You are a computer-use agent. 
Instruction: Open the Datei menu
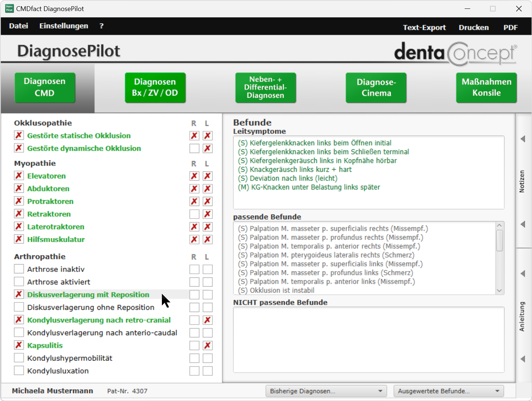19,26
